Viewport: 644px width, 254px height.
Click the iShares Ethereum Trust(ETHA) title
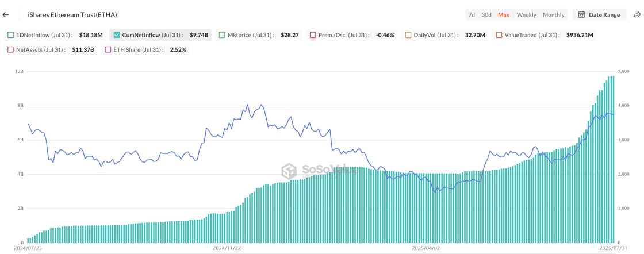[72, 15]
